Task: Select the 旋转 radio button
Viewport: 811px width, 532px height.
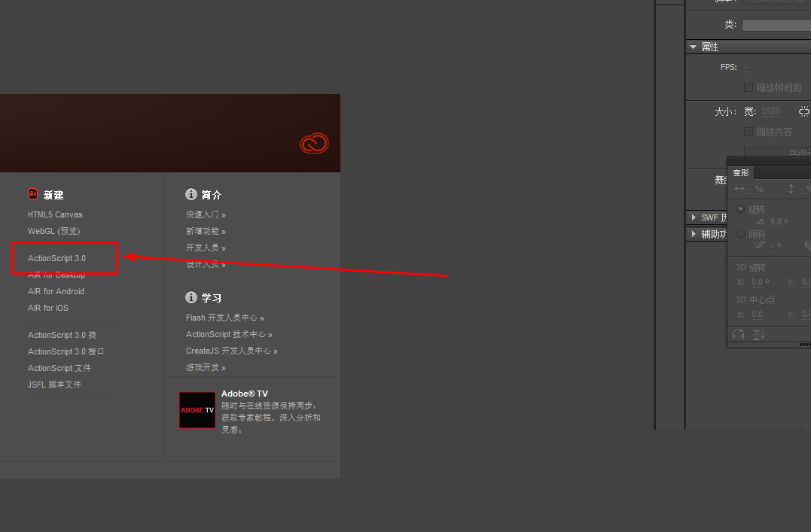Action: click(741, 209)
